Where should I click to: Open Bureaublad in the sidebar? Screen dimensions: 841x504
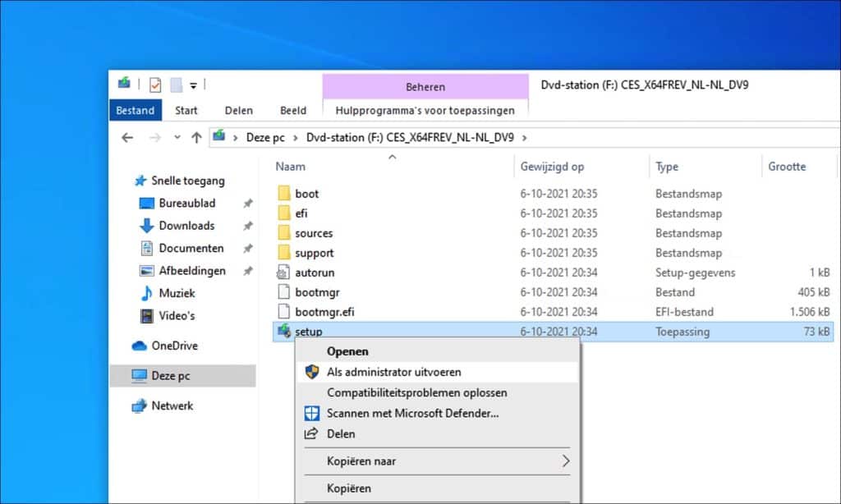pyautogui.click(x=186, y=204)
